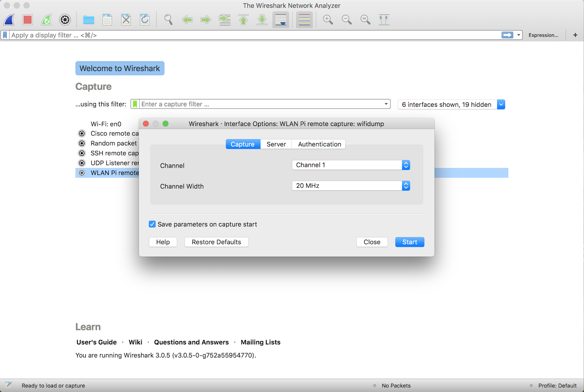Image resolution: width=584 pixels, height=392 pixels.
Task: Save this capture file icon
Action: click(107, 20)
